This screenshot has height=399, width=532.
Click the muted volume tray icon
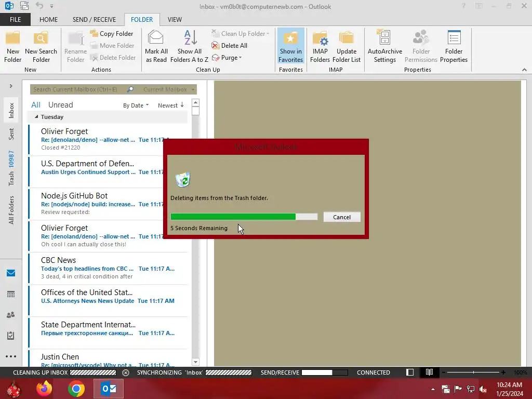click(x=483, y=389)
